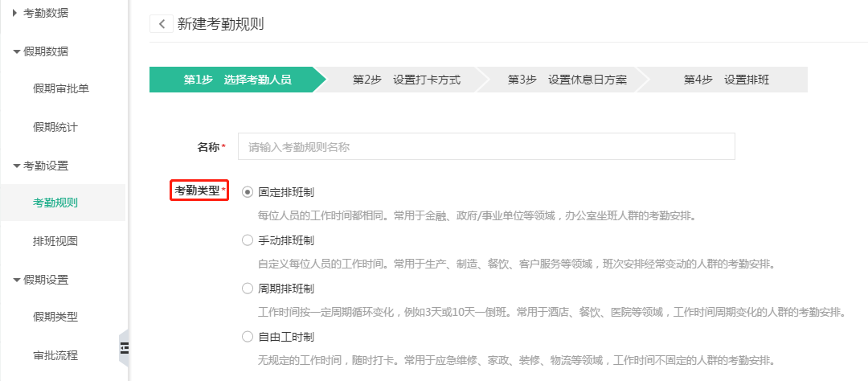Expand the 考勤数据 section arrow
This screenshot has width=868, height=381.
click(15, 13)
